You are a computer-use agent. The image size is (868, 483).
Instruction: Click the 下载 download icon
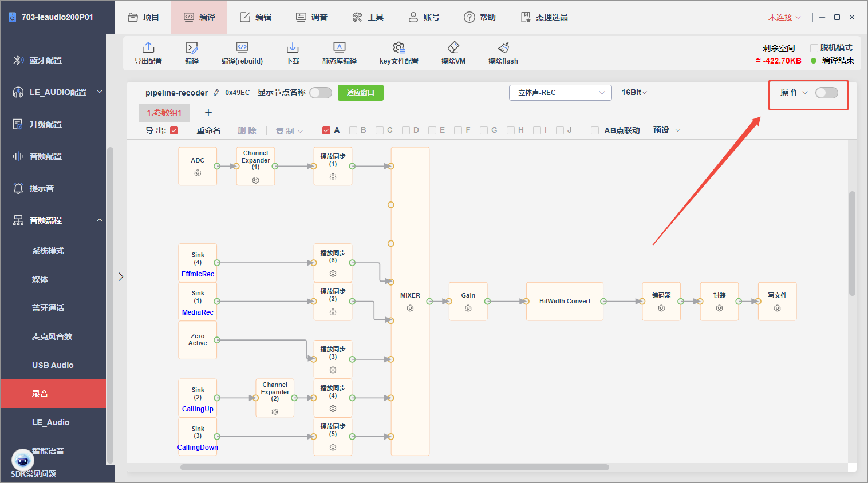pyautogui.click(x=293, y=47)
